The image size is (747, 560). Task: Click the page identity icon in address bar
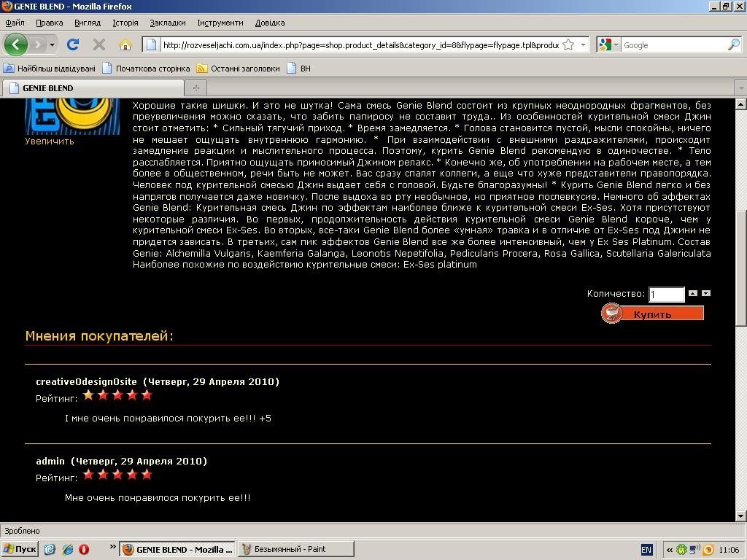152,44
